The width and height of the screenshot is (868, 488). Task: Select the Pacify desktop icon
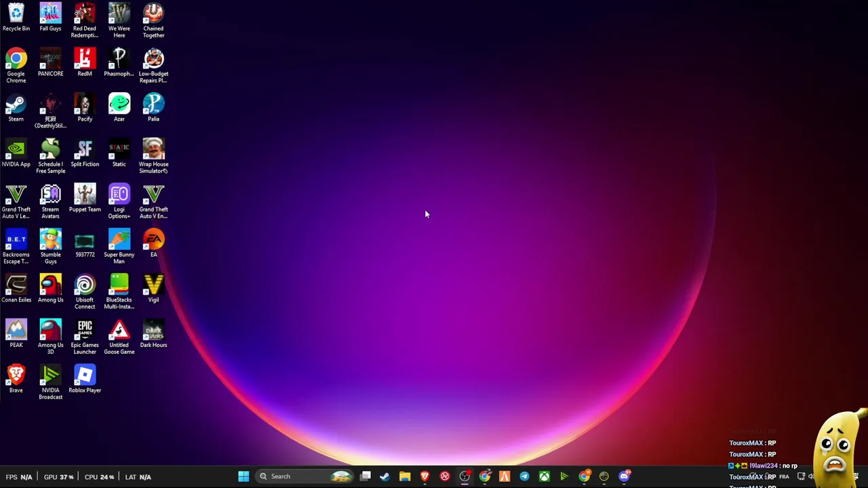click(x=85, y=108)
